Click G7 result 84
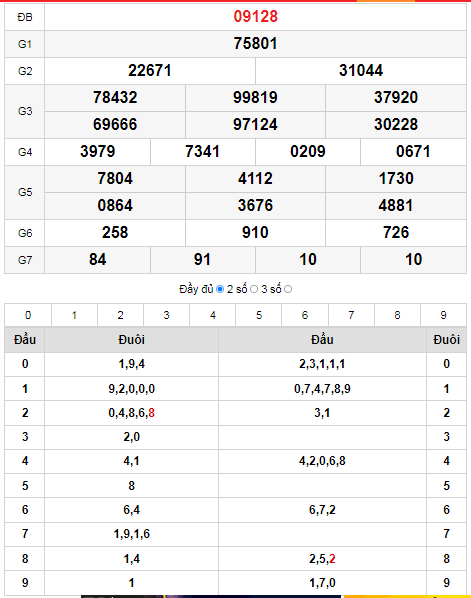Image resolution: width=471 pixels, height=598 pixels. click(x=98, y=260)
